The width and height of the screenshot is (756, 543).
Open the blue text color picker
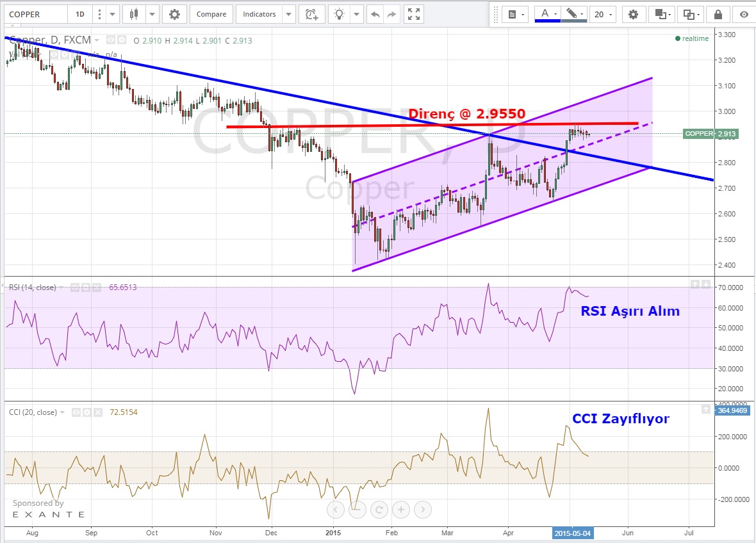click(546, 14)
